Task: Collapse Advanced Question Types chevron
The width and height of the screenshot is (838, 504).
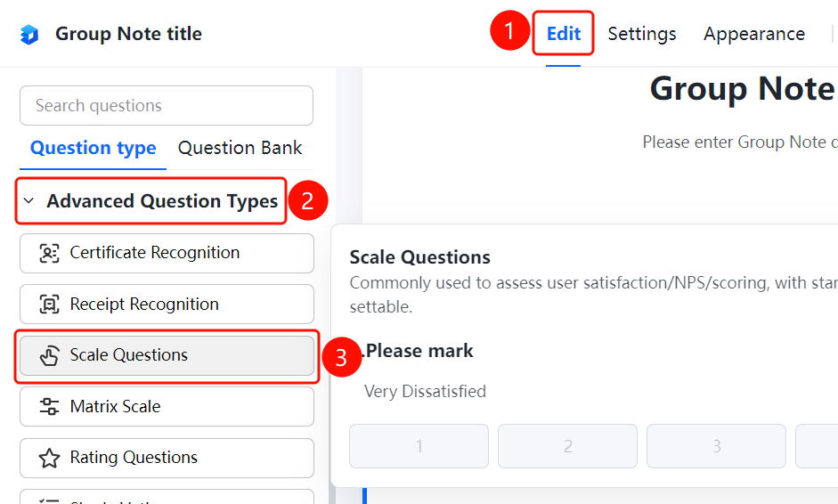Action: pyautogui.click(x=28, y=201)
